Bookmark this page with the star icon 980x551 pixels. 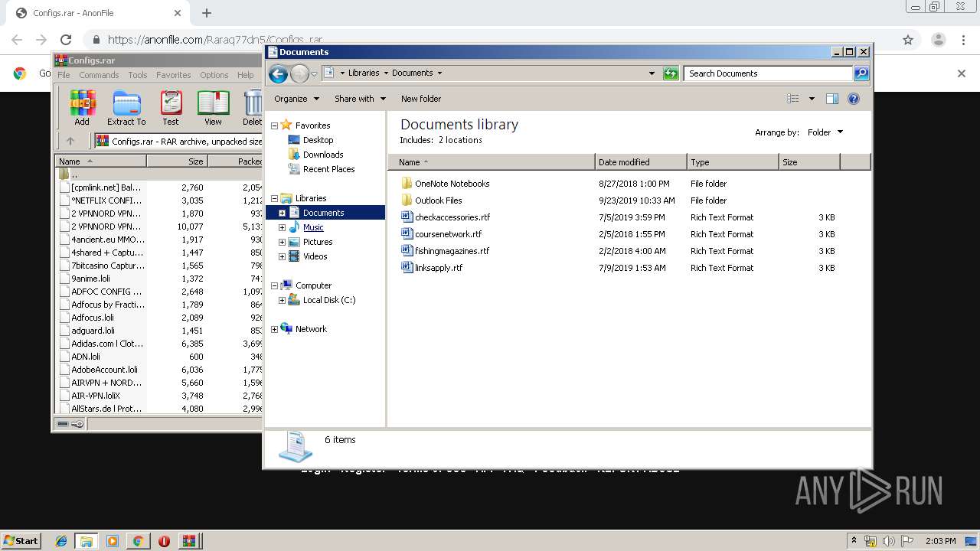908,40
